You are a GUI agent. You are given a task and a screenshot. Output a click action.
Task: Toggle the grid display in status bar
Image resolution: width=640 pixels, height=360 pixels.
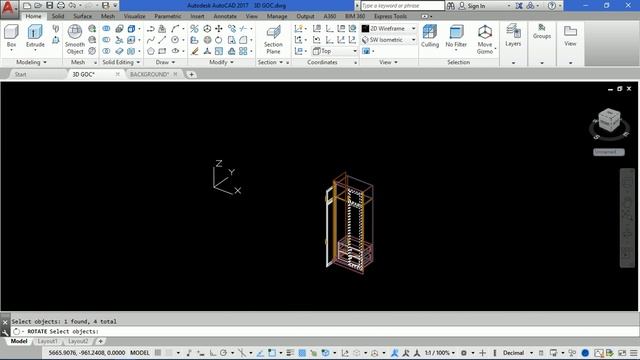pyautogui.click(x=158, y=353)
